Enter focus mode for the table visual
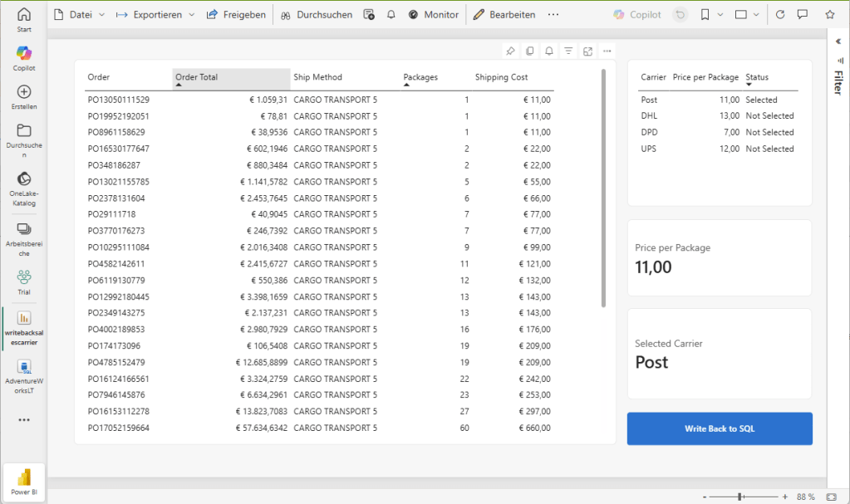 click(x=587, y=51)
